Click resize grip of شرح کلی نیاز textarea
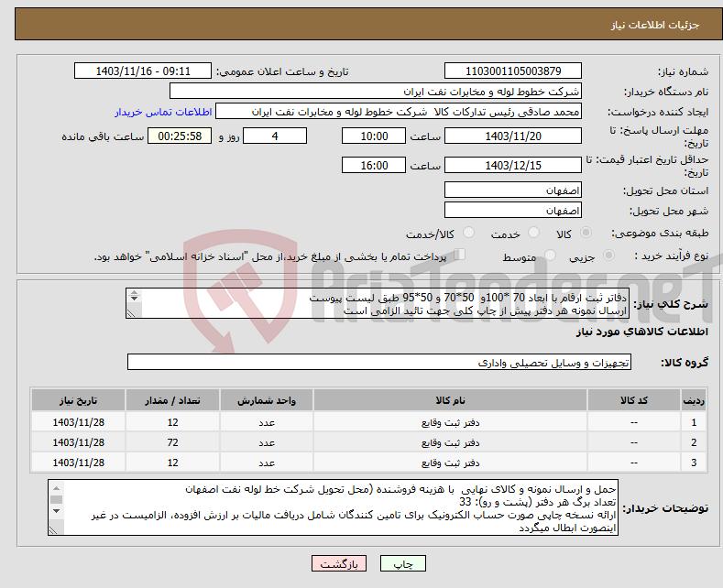This screenshot has width=723, height=588. [131, 313]
